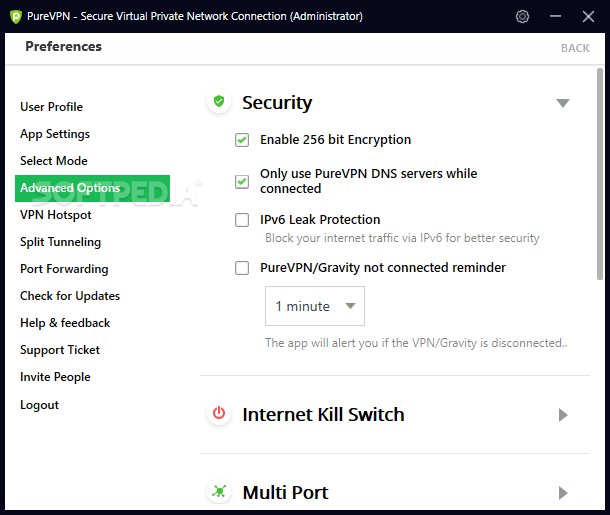
Task: Open Invite People page
Action: (55, 377)
